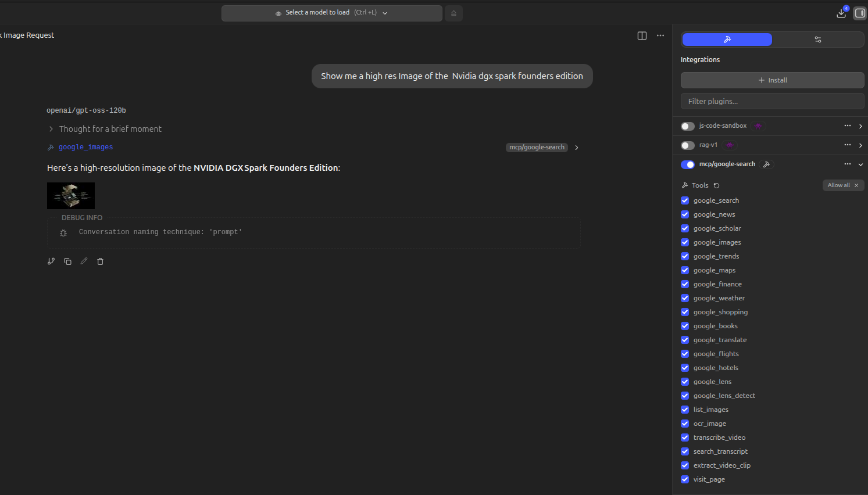Click the debug bug icon
The width and height of the screenshot is (868, 495).
click(63, 233)
